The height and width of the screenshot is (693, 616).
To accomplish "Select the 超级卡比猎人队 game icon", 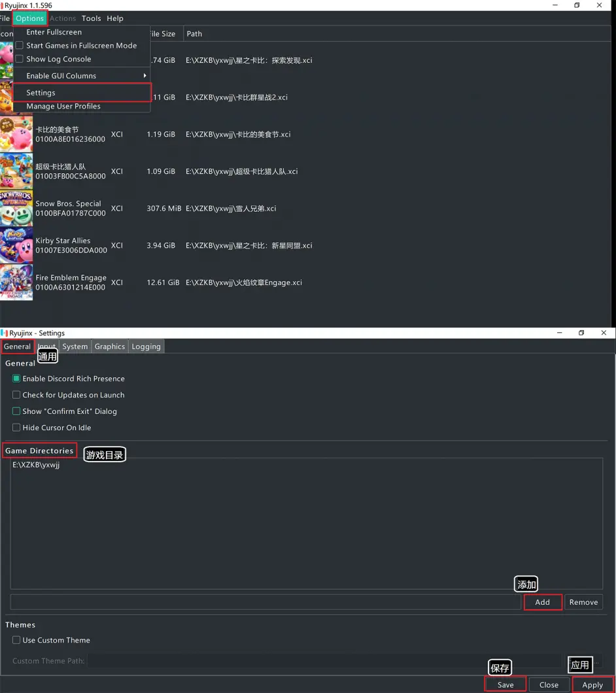I will [x=16, y=171].
